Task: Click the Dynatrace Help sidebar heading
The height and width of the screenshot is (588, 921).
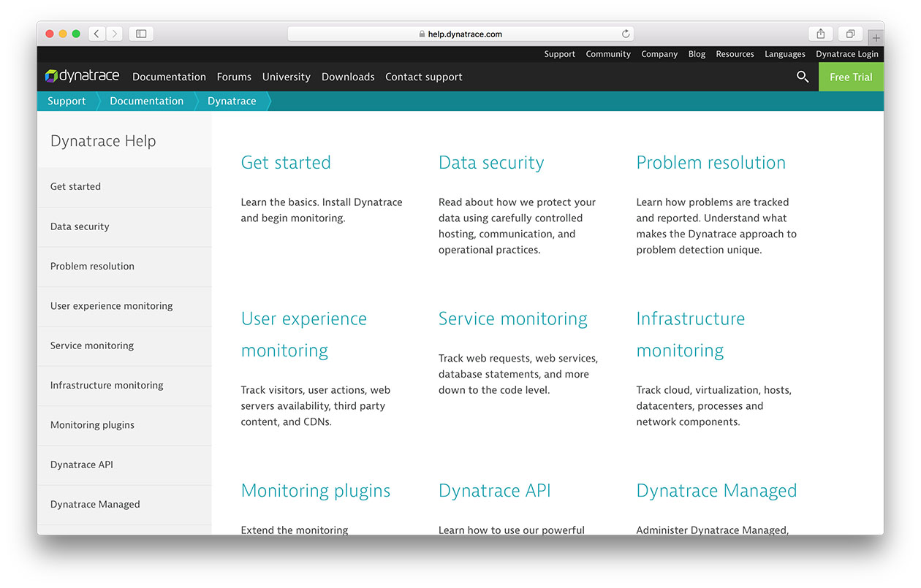Action: tap(103, 141)
